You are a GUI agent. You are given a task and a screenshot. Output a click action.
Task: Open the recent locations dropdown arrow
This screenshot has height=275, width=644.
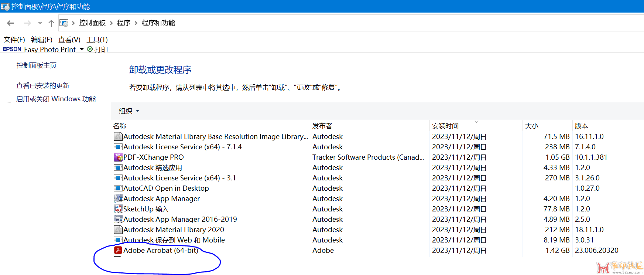pyautogui.click(x=40, y=23)
